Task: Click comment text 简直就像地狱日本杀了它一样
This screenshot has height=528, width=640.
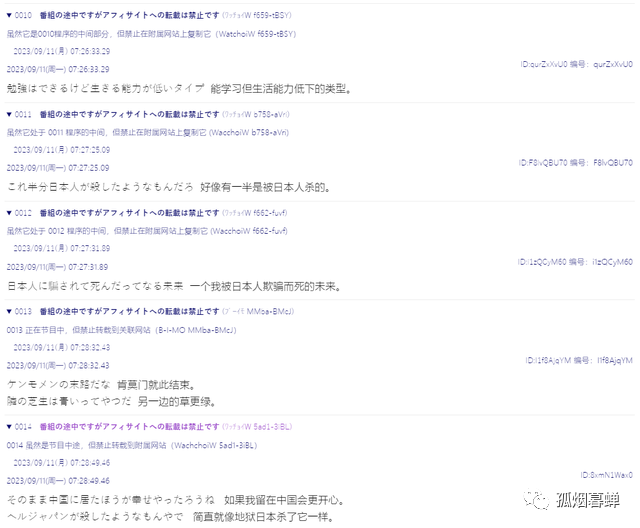Action: click(x=264, y=517)
